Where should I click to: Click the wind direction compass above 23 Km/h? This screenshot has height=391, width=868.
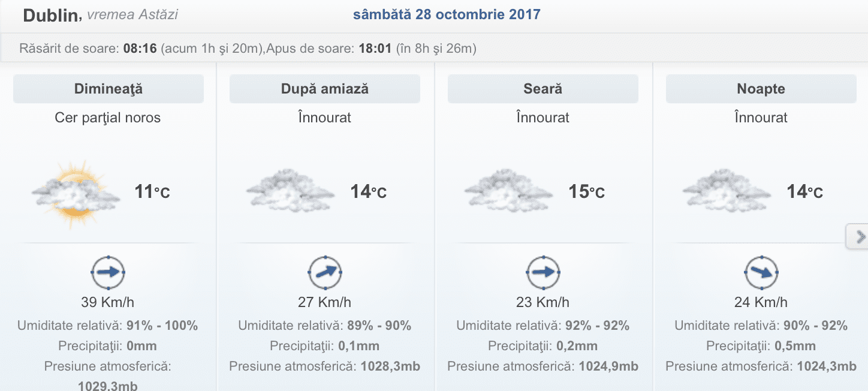[x=543, y=272]
